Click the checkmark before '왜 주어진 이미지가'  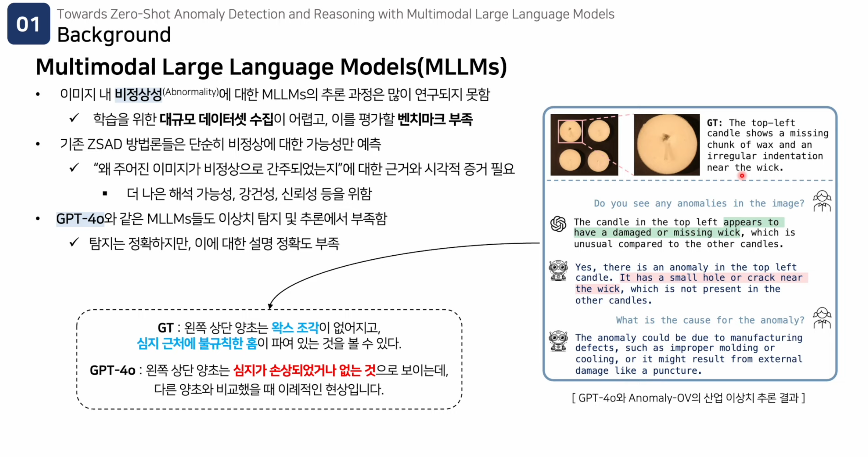(74, 168)
